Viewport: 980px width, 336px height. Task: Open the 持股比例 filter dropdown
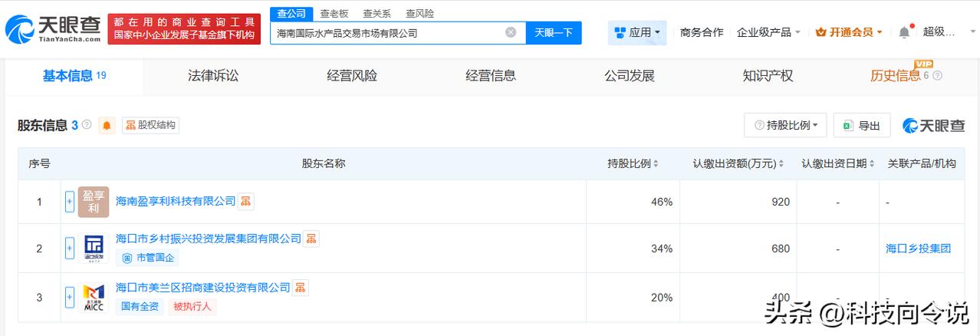785,125
